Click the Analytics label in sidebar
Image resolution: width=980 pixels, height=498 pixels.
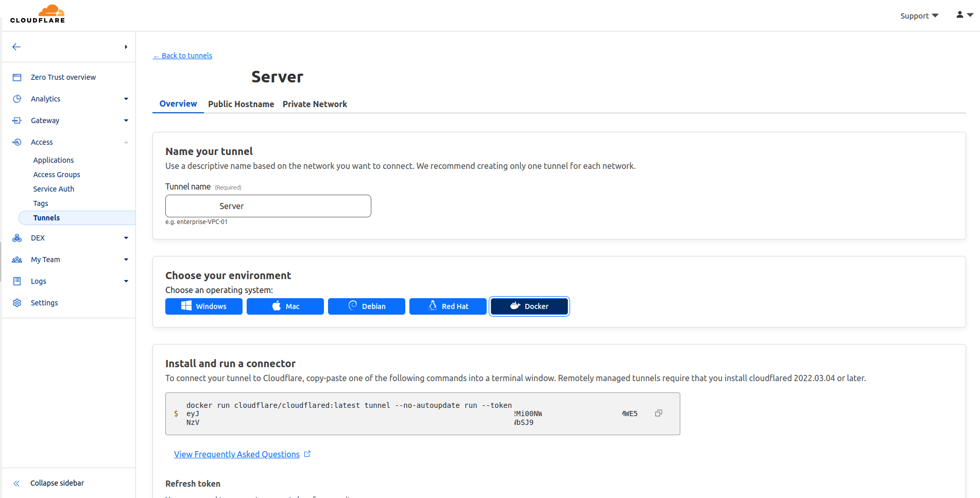(46, 99)
